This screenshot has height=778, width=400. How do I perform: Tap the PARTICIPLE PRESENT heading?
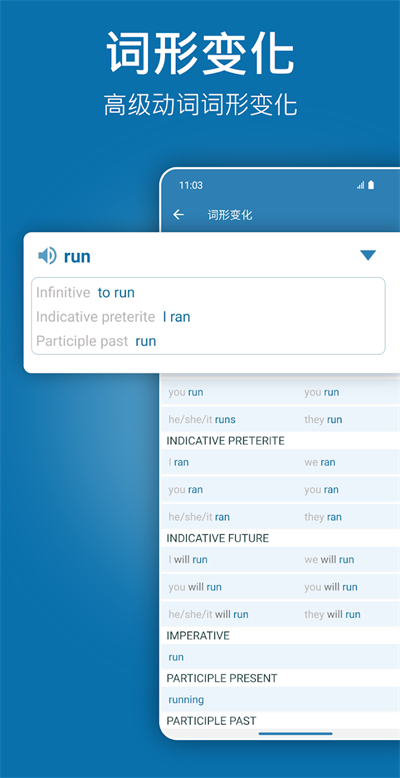pos(221,678)
